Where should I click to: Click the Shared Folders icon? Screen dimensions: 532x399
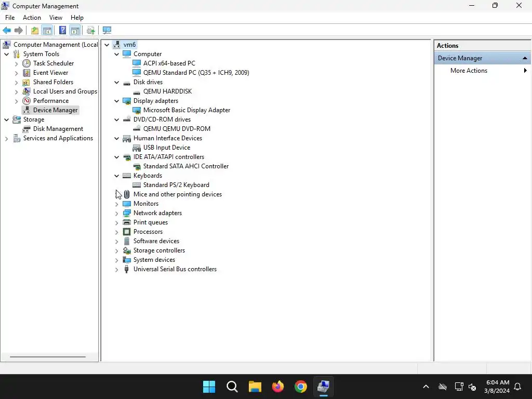click(x=26, y=82)
